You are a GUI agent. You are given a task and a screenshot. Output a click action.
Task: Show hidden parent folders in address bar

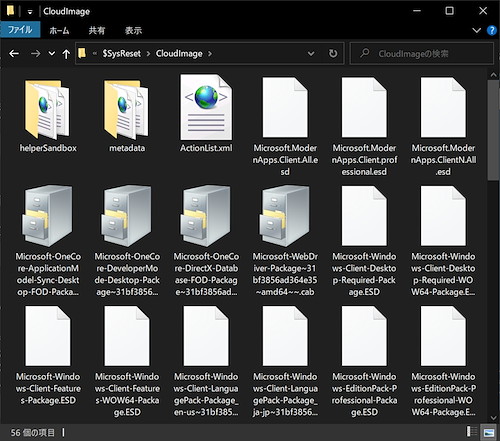tap(95, 53)
